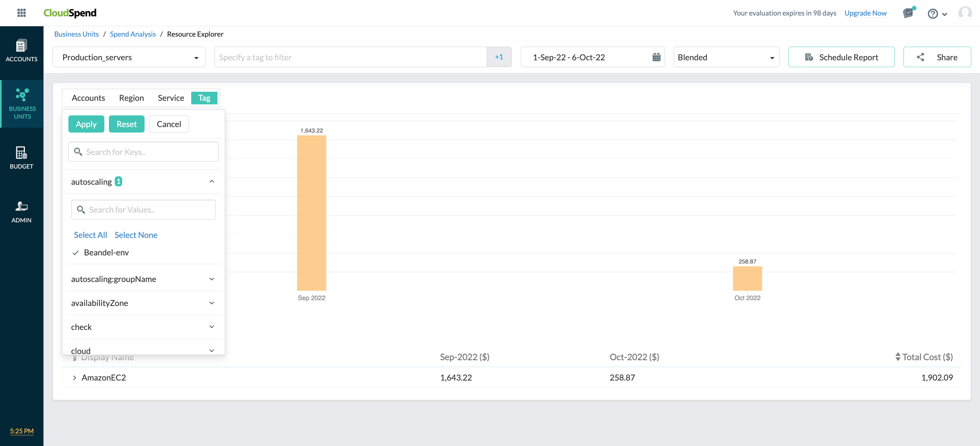Apply the selected tag filters

pos(86,124)
